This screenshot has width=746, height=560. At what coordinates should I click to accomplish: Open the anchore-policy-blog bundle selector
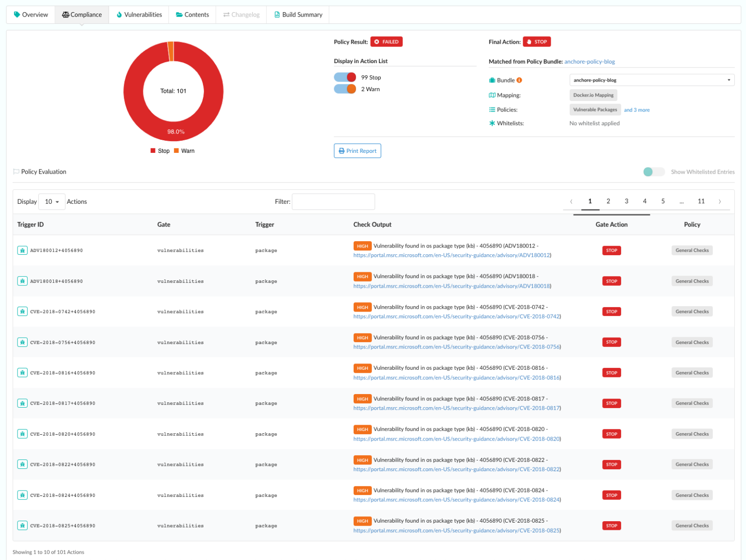pos(652,80)
